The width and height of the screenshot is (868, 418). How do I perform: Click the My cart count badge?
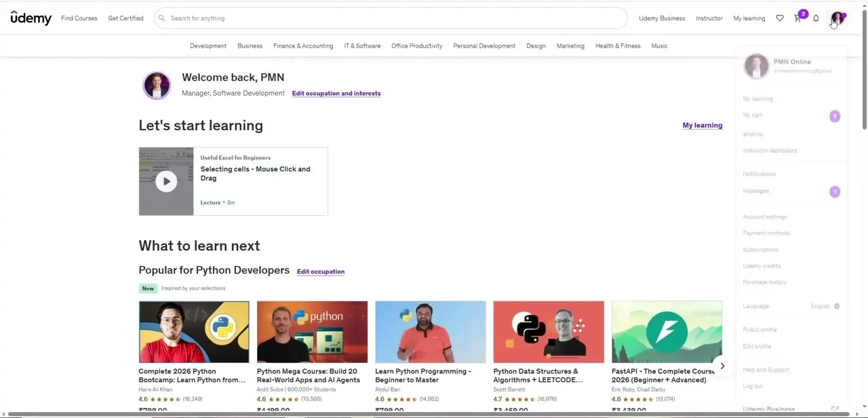[835, 116]
